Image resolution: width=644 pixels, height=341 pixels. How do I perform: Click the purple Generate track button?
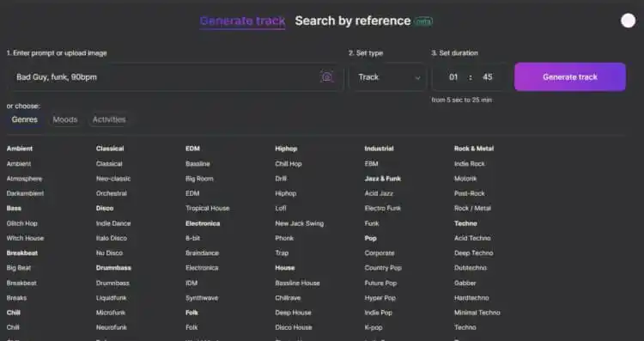tap(570, 76)
